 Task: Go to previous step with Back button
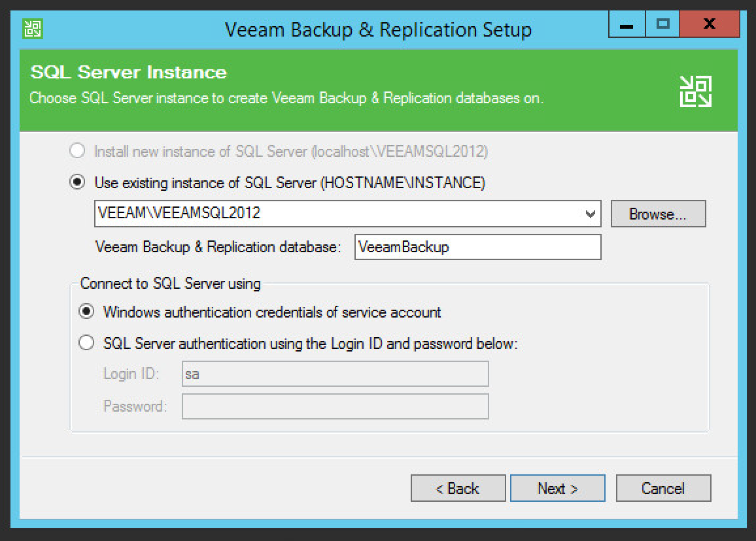pyautogui.click(x=458, y=488)
